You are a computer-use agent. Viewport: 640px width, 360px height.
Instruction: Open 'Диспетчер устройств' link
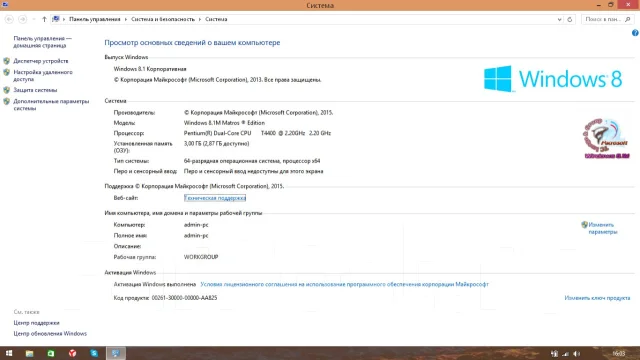point(41,61)
